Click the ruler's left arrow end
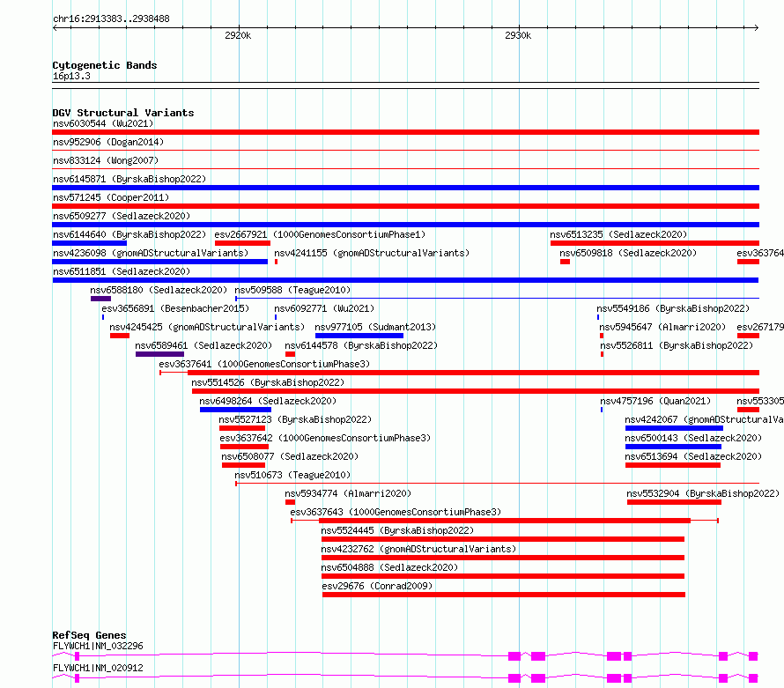 point(55,28)
